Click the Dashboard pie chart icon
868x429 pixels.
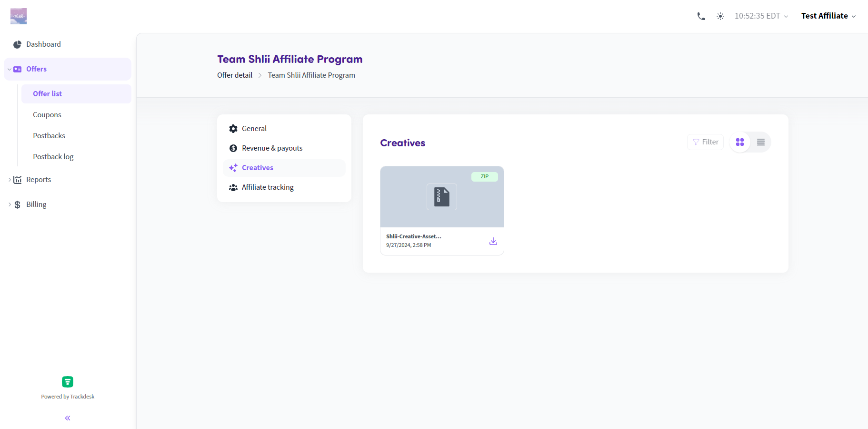pyautogui.click(x=18, y=44)
